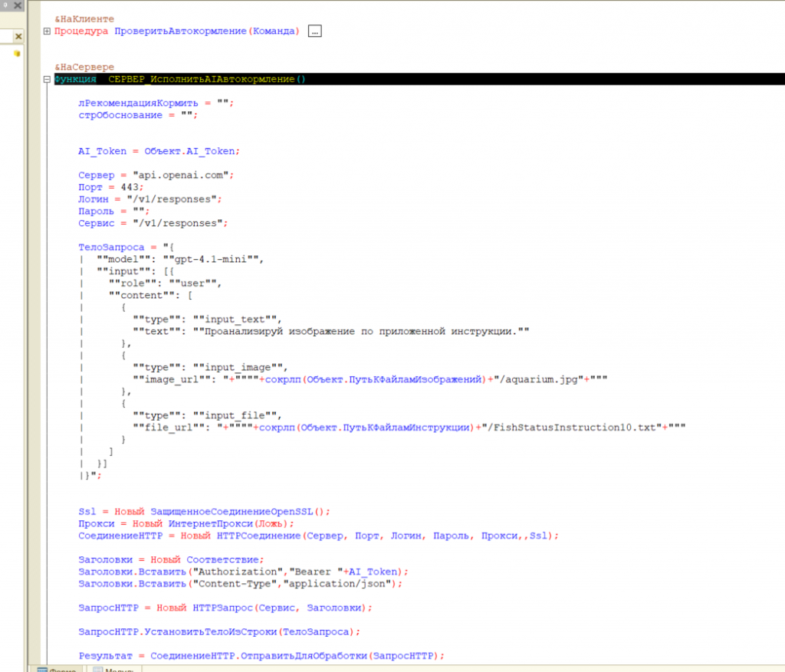Click the УстановитьТелоИзСтроки(ТелоЗапроса) line
The height and width of the screenshot is (672, 785).
point(219,631)
